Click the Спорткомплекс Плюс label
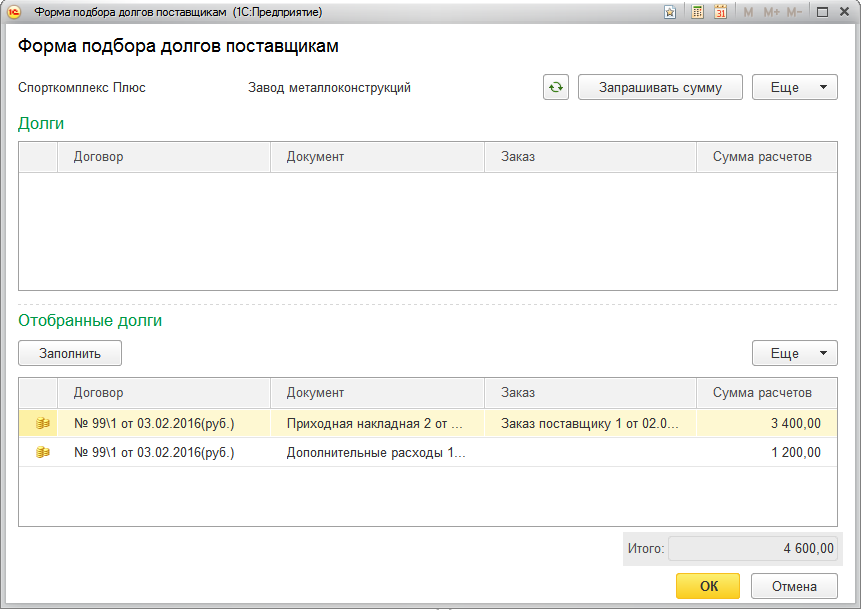 82,88
